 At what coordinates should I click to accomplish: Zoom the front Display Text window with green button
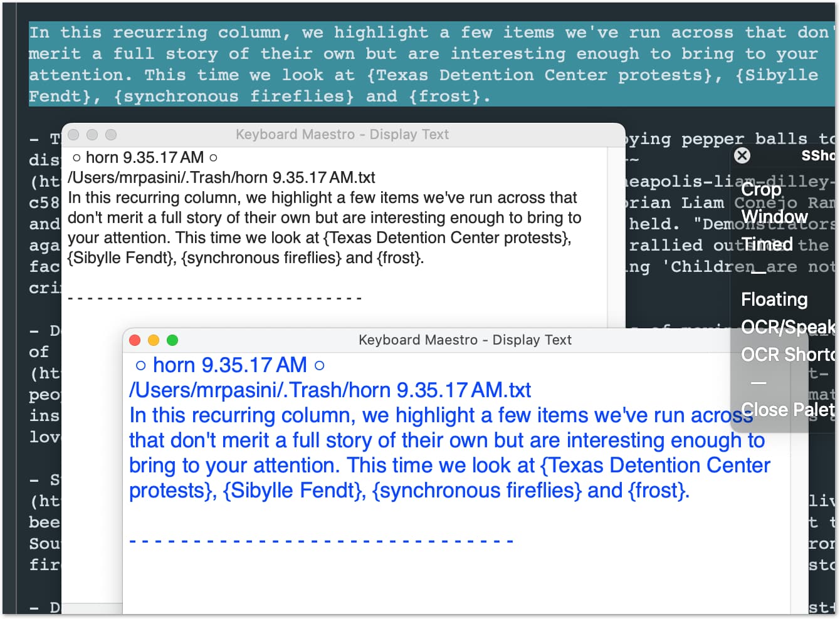[172, 340]
